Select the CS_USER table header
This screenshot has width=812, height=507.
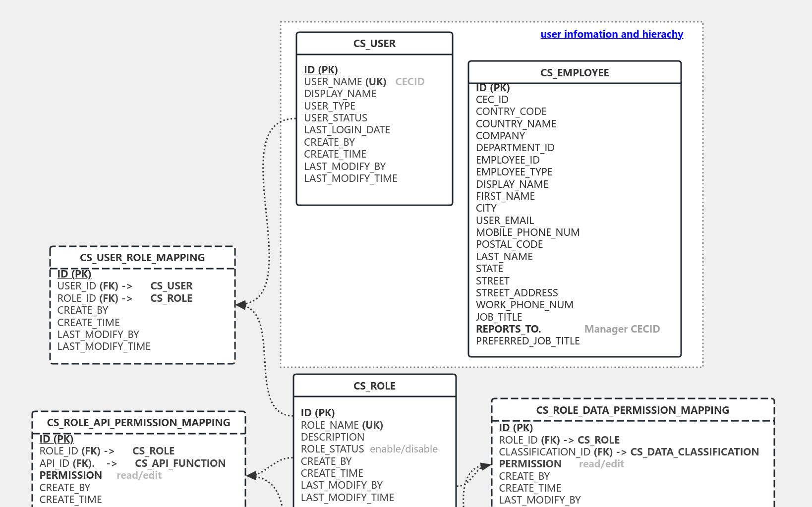374,44
